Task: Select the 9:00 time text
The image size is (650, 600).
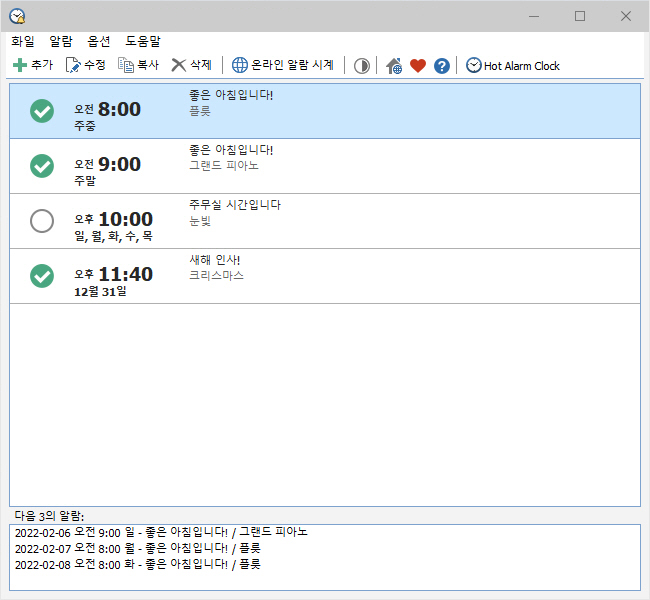Action: (119, 165)
